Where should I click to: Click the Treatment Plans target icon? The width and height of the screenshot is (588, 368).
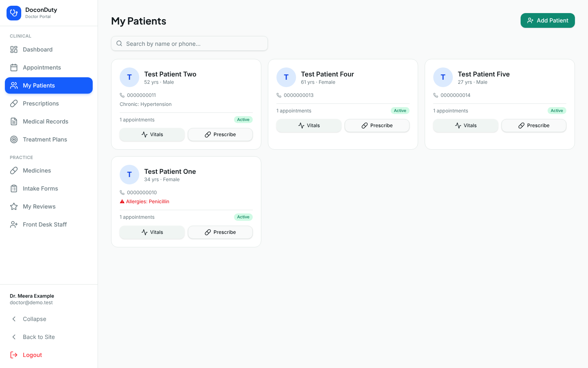coord(14,139)
